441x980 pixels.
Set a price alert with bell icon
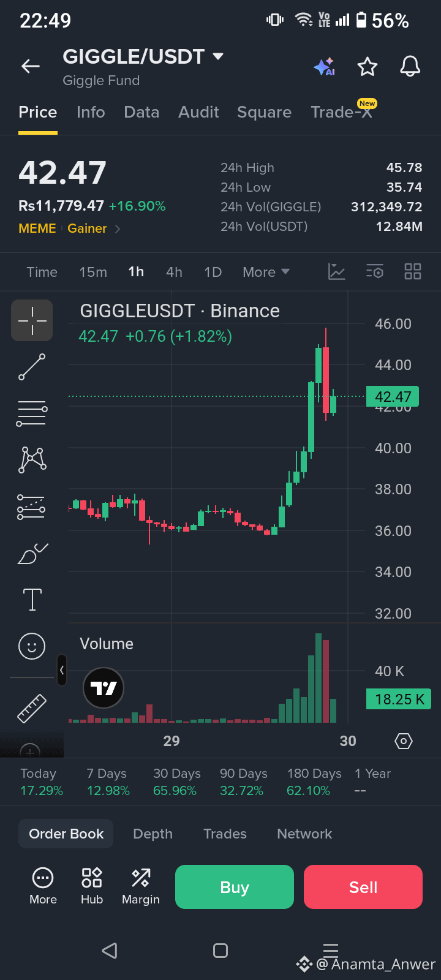click(x=410, y=66)
